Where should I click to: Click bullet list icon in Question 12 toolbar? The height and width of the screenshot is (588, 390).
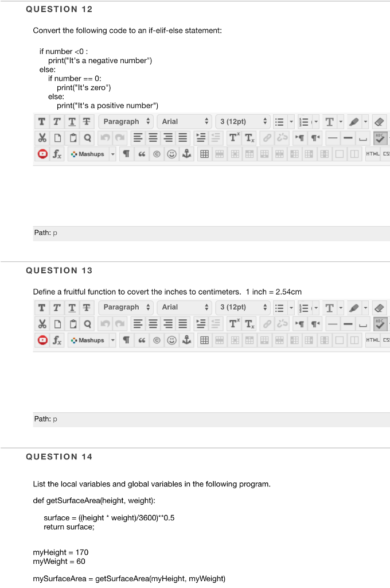(x=279, y=122)
